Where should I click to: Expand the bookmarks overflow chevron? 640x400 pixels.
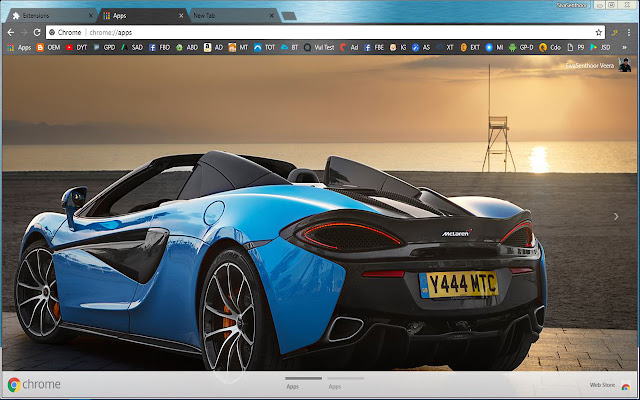tap(624, 47)
